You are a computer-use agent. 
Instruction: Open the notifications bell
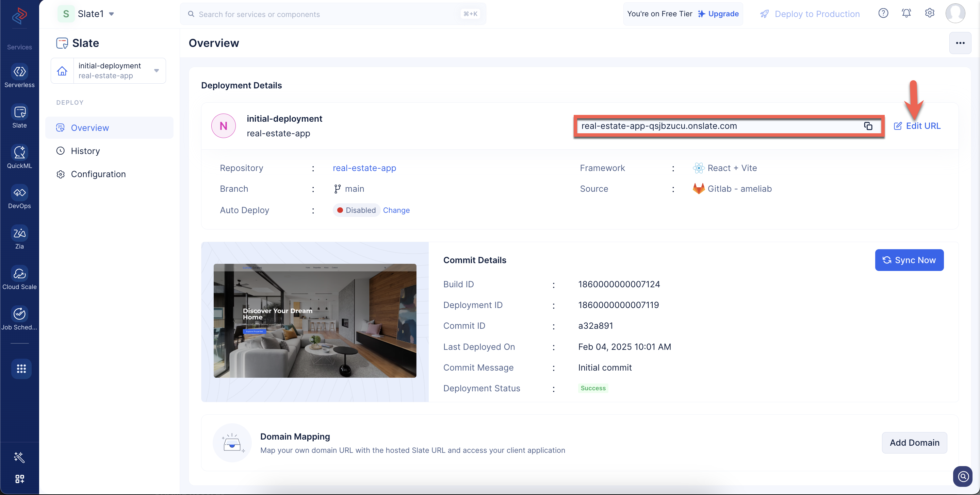906,13
